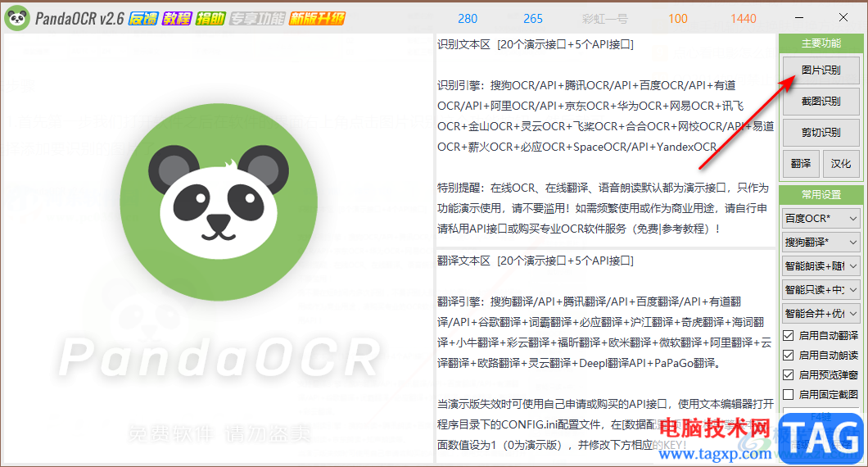
Task: Enable the 启用固定截图 checkbox
Action: click(789, 394)
